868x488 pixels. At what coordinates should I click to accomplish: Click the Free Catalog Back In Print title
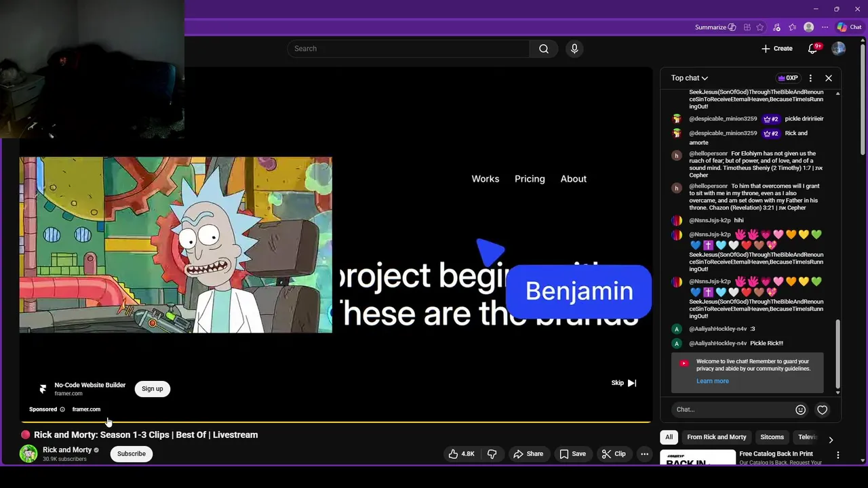coord(776,453)
